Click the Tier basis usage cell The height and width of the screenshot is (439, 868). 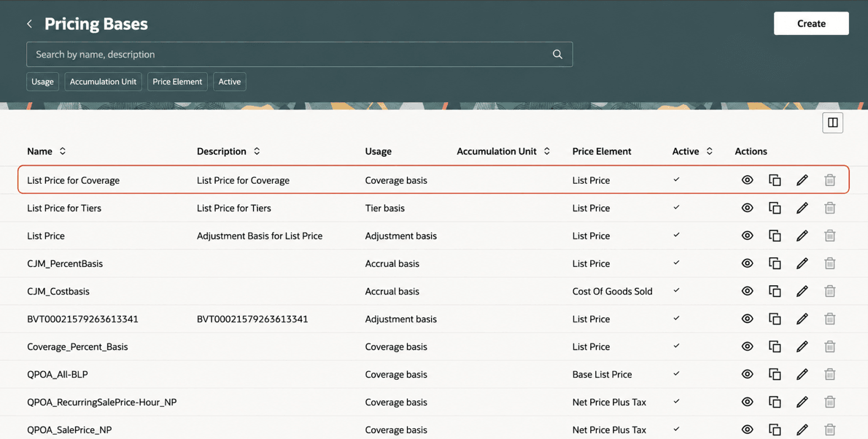(x=384, y=208)
